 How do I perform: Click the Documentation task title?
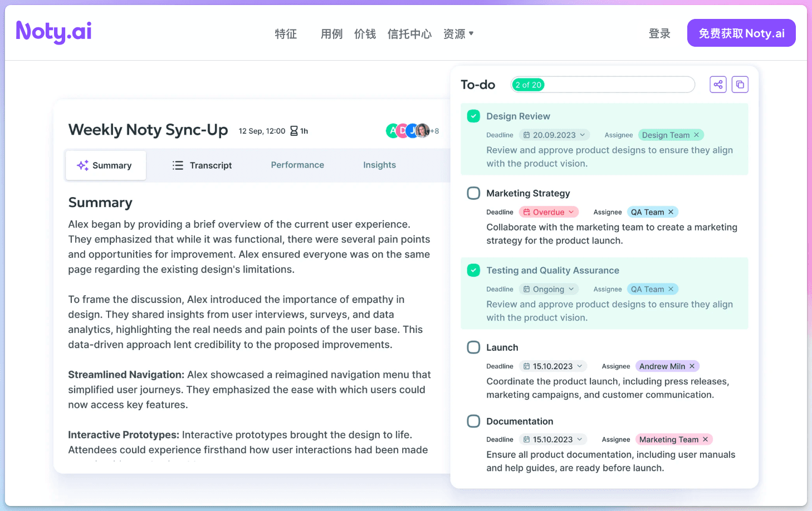(520, 421)
